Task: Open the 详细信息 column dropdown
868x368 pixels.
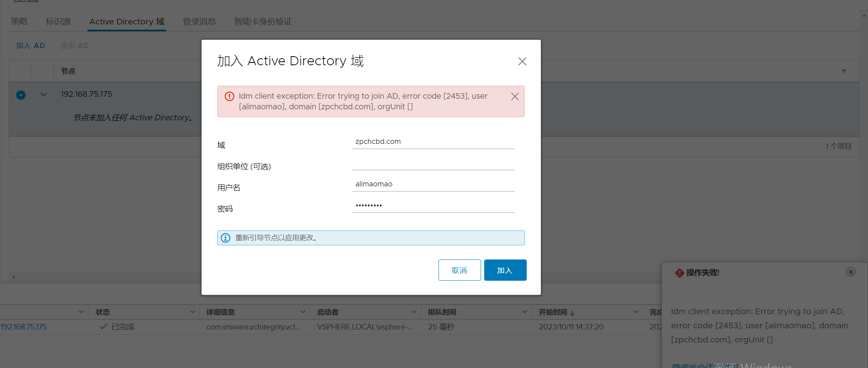Action: (303, 312)
